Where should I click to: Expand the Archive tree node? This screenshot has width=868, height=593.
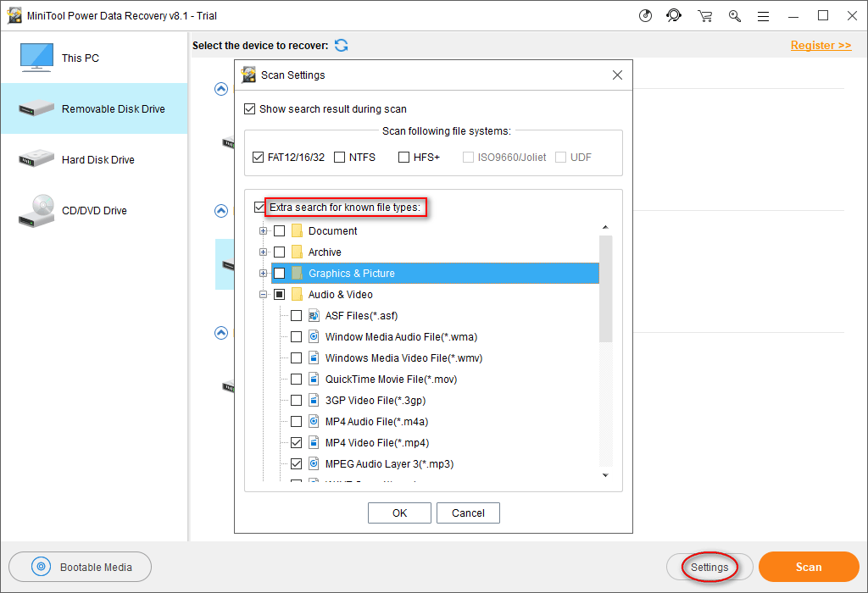point(264,252)
